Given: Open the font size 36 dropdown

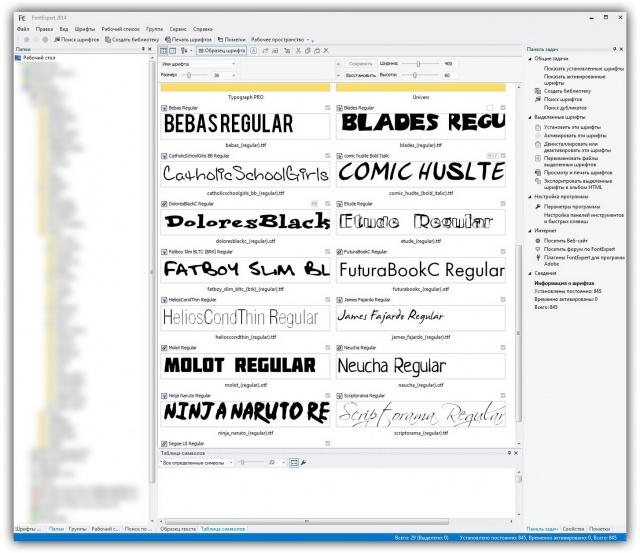Looking at the screenshot, I should point(224,75).
